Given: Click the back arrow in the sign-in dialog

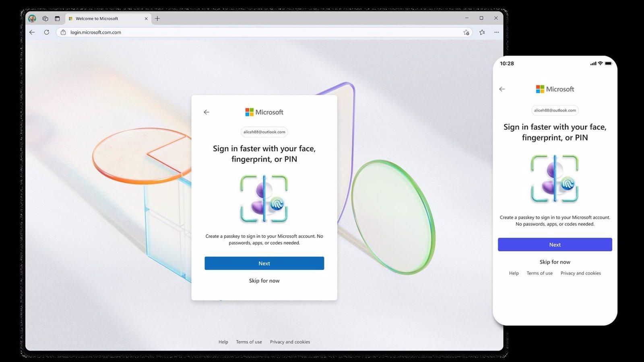Looking at the screenshot, I should [206, 112].
